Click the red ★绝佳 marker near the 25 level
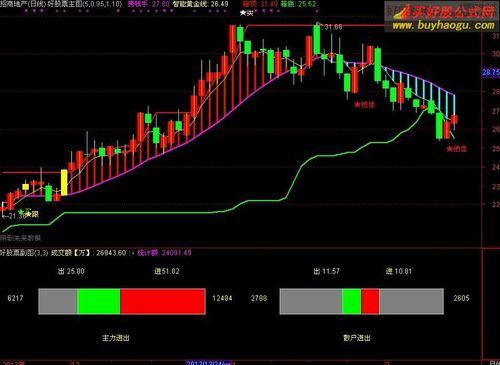Image resolution: width=500 pixels, height=365 pixels. 457,149
